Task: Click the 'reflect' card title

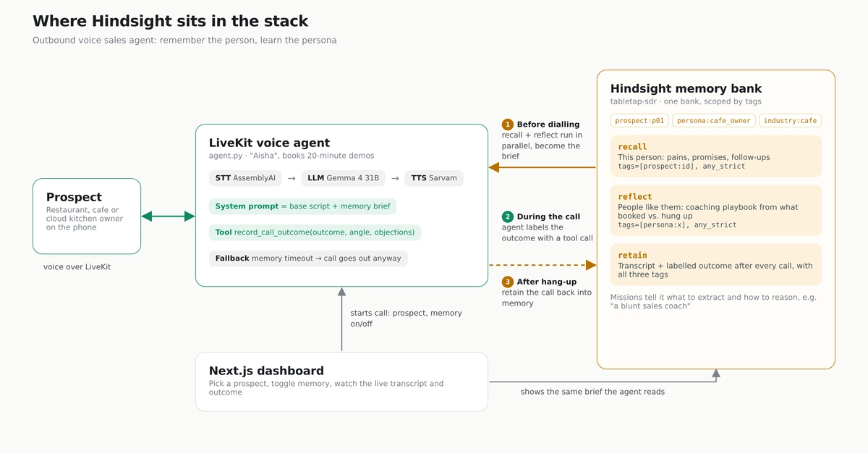Action: pyautogui.click(x=635, y=197)
